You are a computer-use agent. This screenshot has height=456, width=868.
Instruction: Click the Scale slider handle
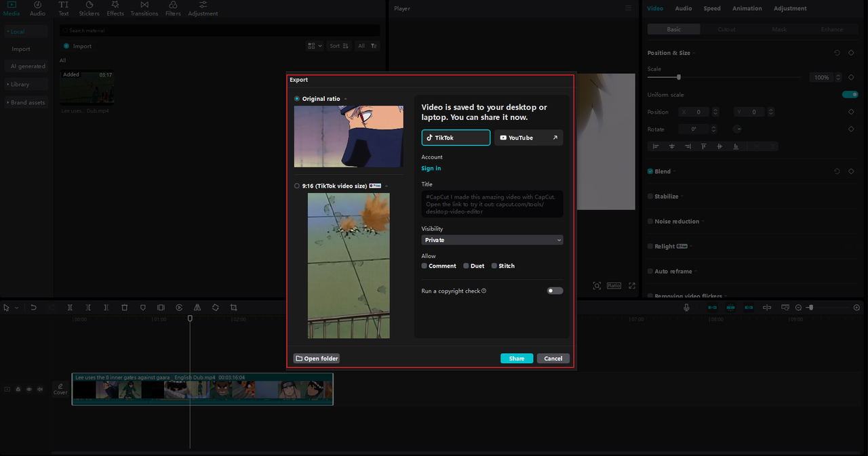pyautogui.click(x=679, y=77)
